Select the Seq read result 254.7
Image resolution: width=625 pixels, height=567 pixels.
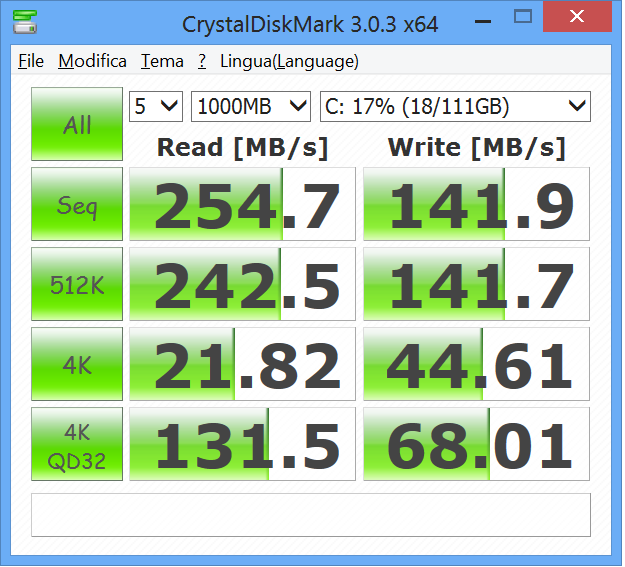pos(243,205)
